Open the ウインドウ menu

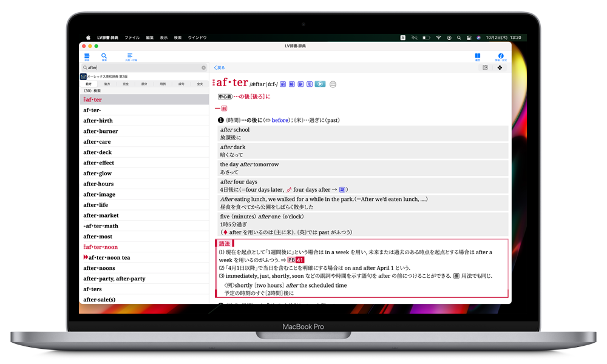point(197,38)
